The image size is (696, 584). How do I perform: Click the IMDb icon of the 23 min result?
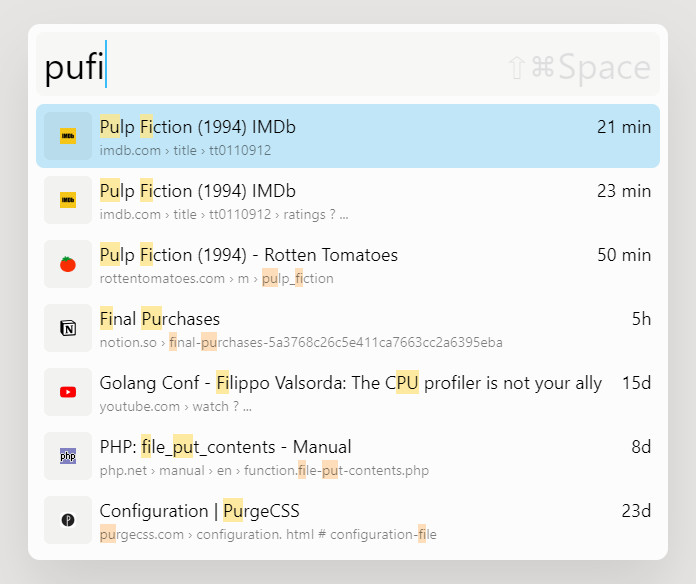coord(68,200)
